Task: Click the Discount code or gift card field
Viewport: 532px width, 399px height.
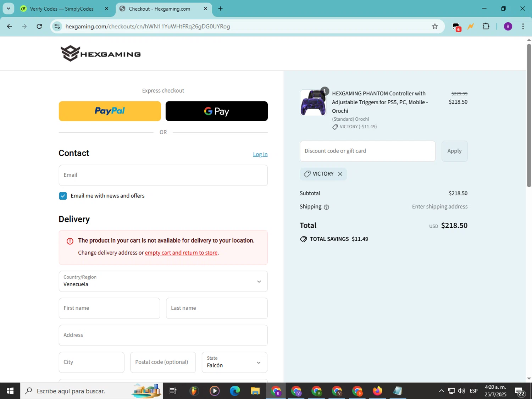Action: coord(367,151)
